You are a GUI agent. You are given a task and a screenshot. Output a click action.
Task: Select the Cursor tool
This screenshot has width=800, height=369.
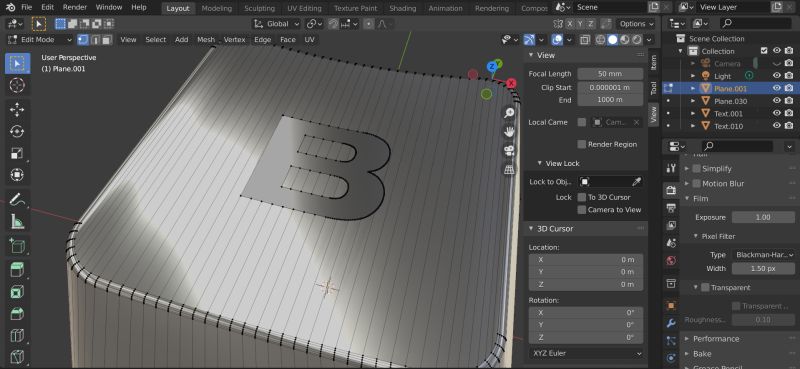tap(17, 86)
